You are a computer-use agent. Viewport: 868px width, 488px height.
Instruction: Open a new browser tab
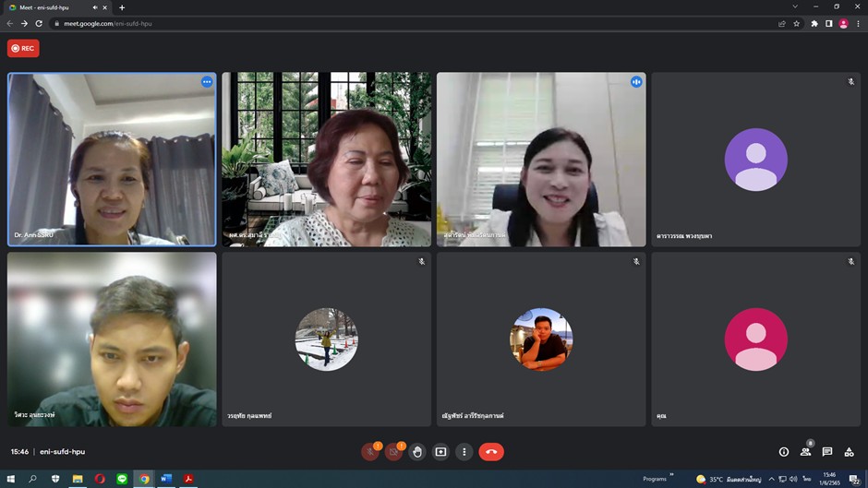pos(122,7)
